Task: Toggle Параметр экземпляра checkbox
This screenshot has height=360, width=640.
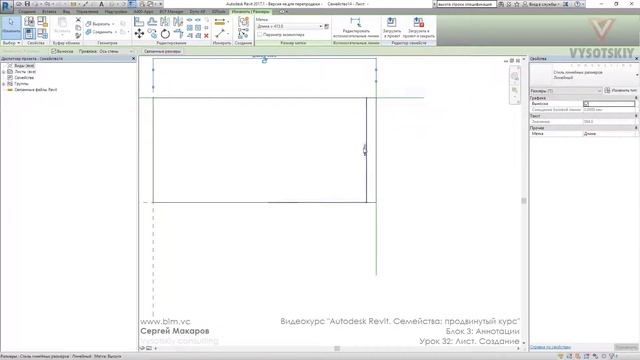Action: coord(260,35)
